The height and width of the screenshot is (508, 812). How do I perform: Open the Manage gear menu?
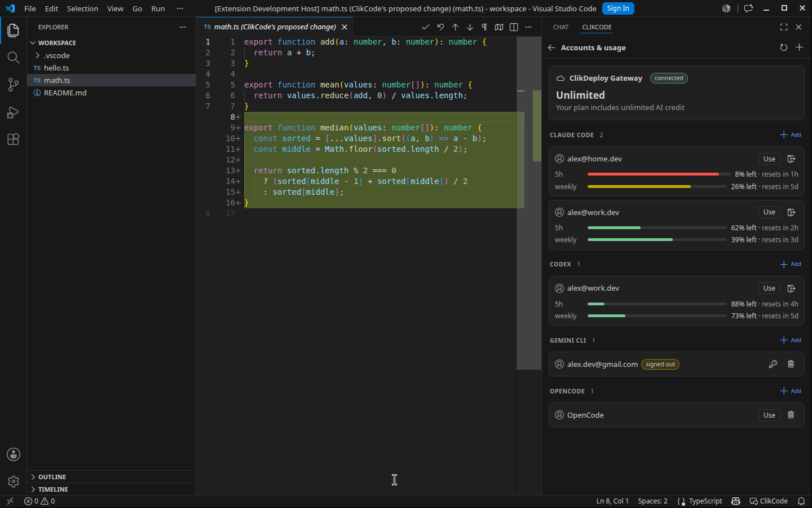[x=14, y=481]
